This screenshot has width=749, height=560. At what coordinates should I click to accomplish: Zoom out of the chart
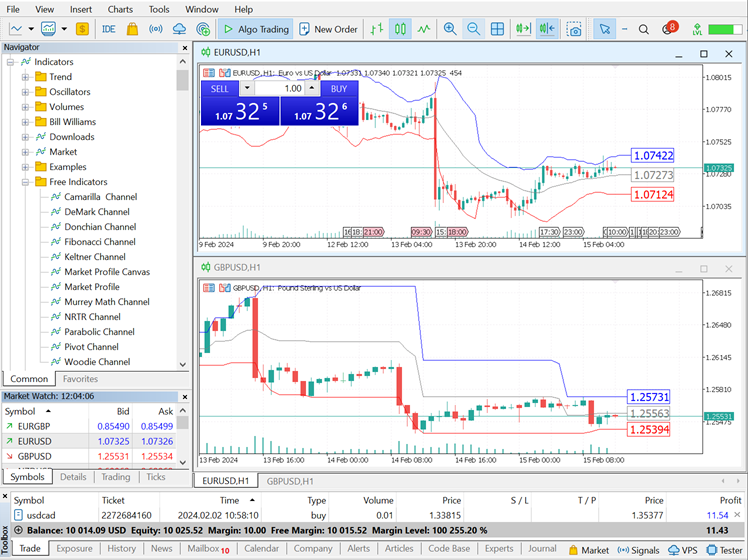[473, 29]
